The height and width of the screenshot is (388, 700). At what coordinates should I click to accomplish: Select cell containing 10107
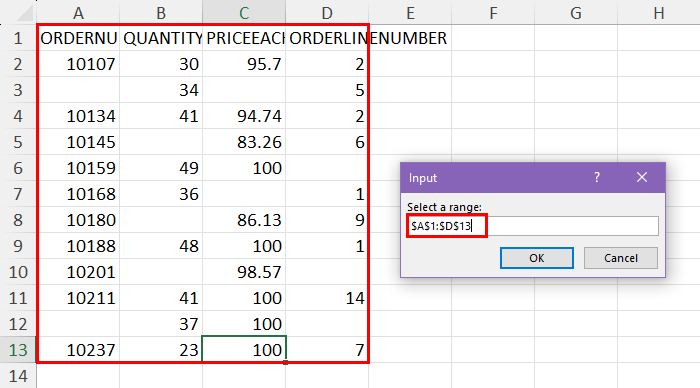[x=78, y=64]
